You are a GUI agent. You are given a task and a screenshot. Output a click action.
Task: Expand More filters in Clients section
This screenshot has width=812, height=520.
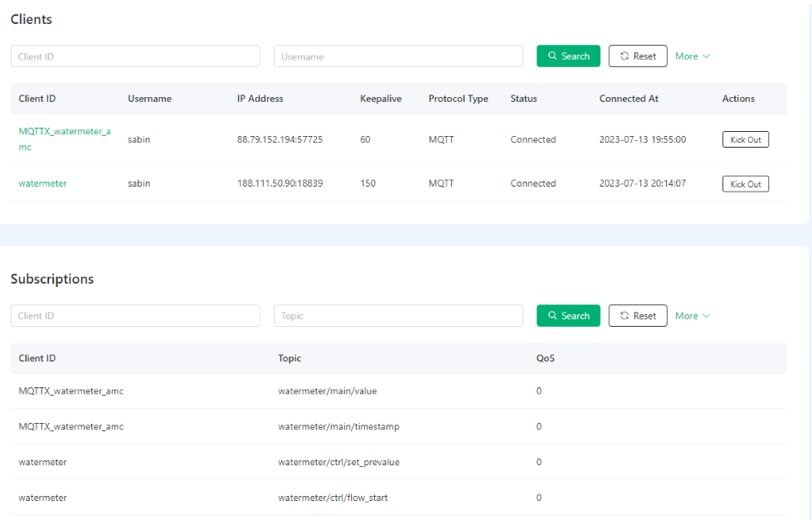coord(692,56)
